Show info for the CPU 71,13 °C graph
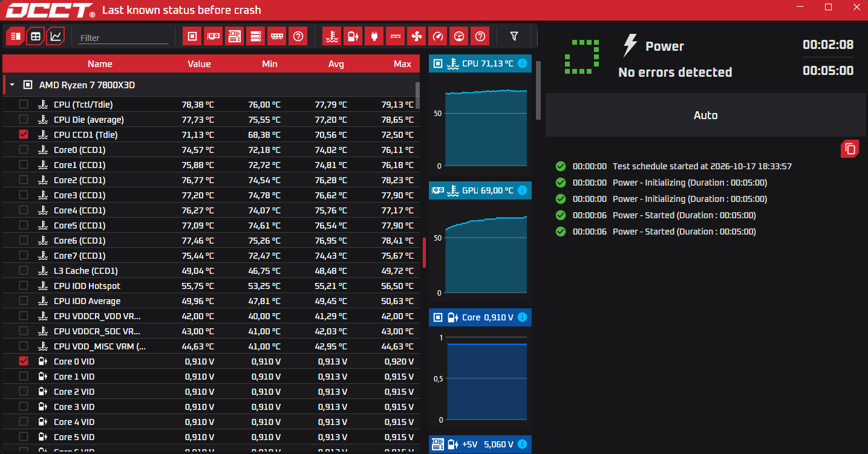Screen dimensions: 868x454 (x=522, y=63)
